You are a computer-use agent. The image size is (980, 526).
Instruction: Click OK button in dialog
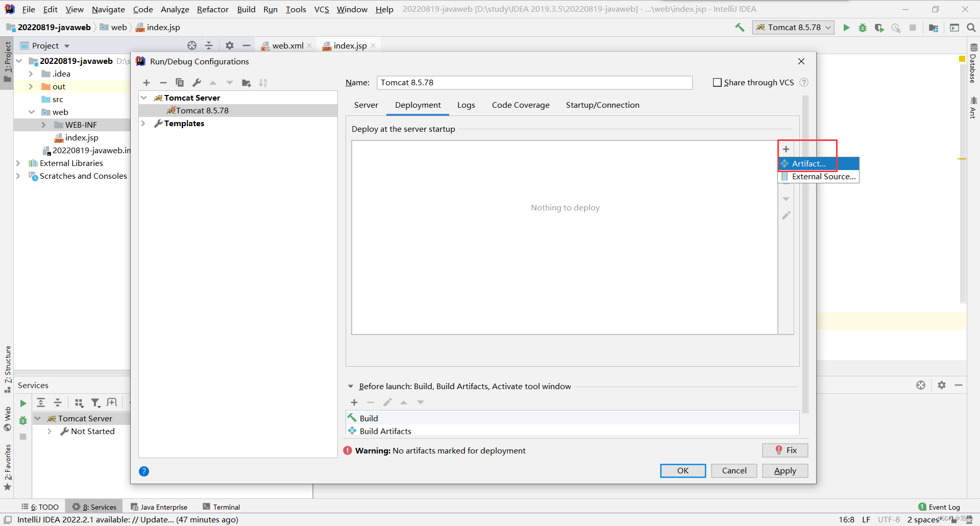[x=683, y=471]
